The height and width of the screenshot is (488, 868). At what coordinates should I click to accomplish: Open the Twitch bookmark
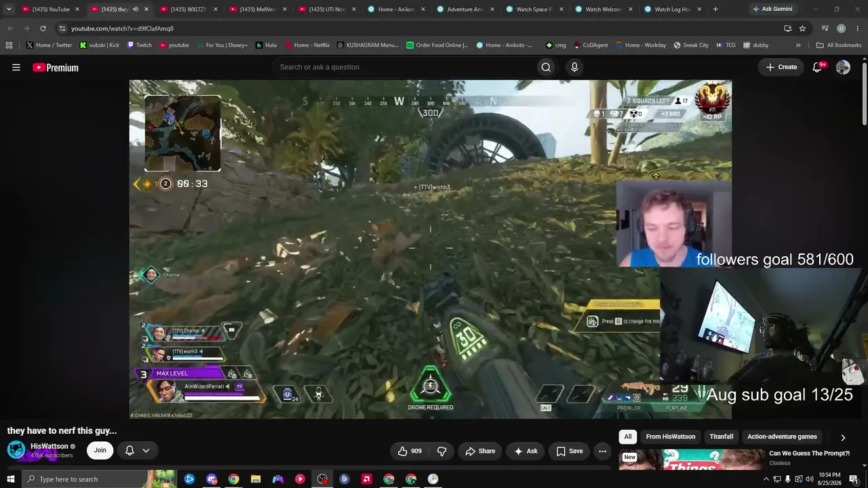pyautogui.click(x=140, y=45)
